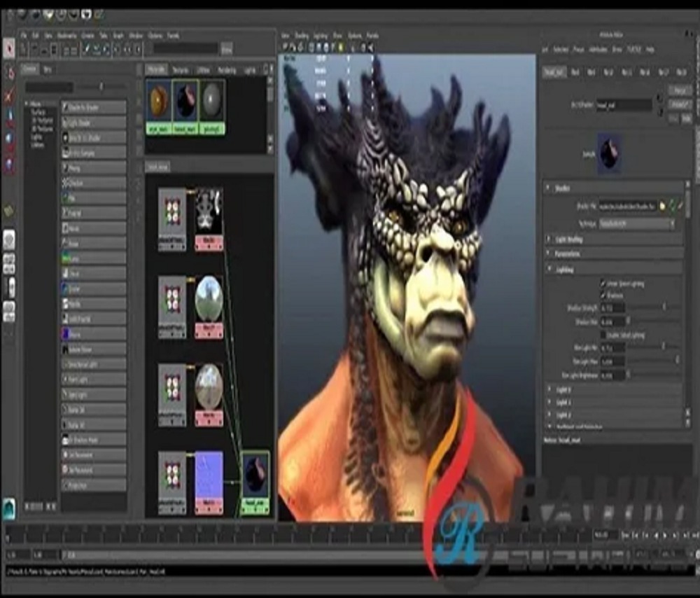The width and height of the screenshot is (700, 598).
Task: Browse for shader file folder icon
Action: point(662,206)
